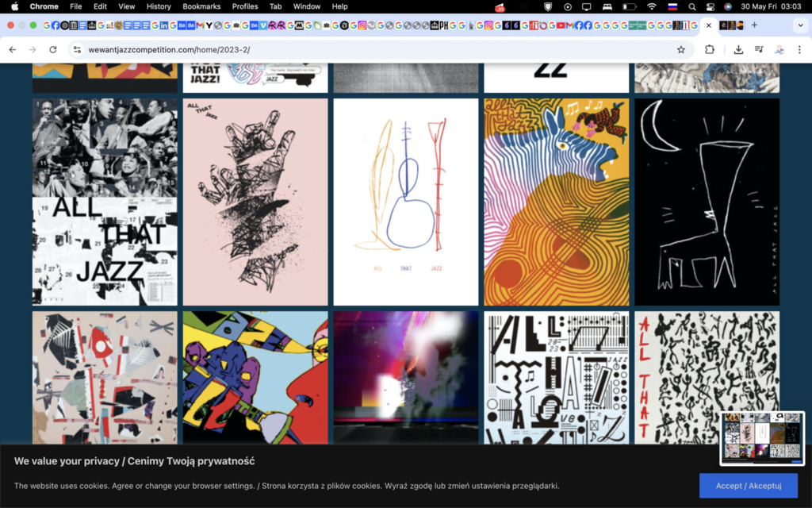Open the Chrome extensions puzzle icon
The image size is (812, 508).
click(x=710, y=49)
